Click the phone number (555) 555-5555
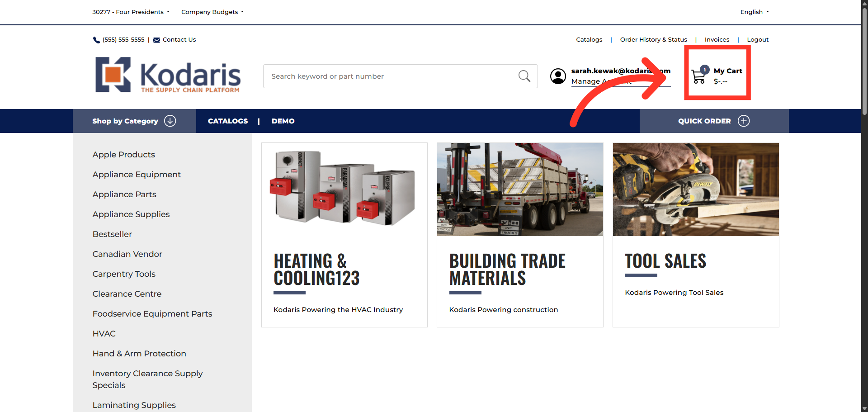 (x=123, y=39)
